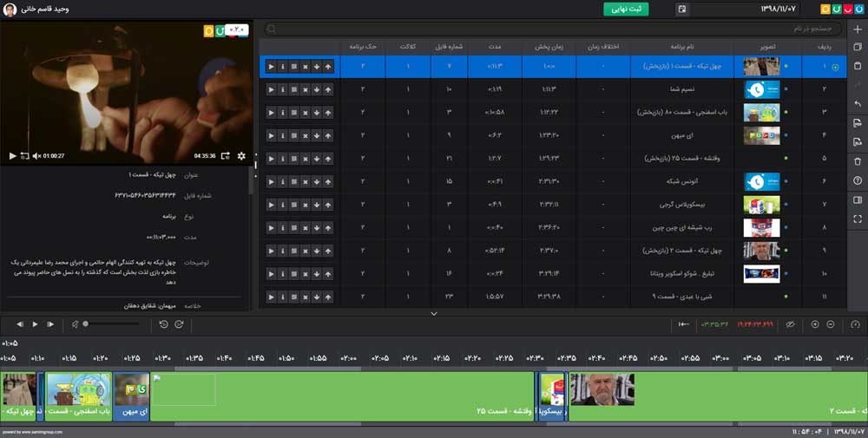
Task: Add a new item with plus icon
Action: click(x=858, y=29)
